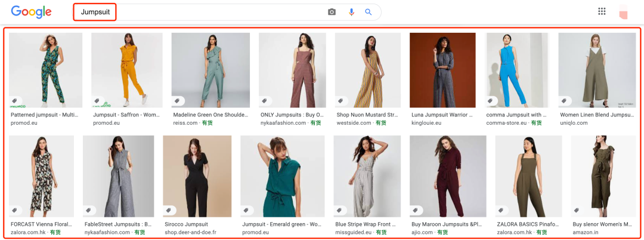Open the blue comma Jumpsuit thumbnail
The height and width of the screenshot is (240, 644).
click(517, 70)
